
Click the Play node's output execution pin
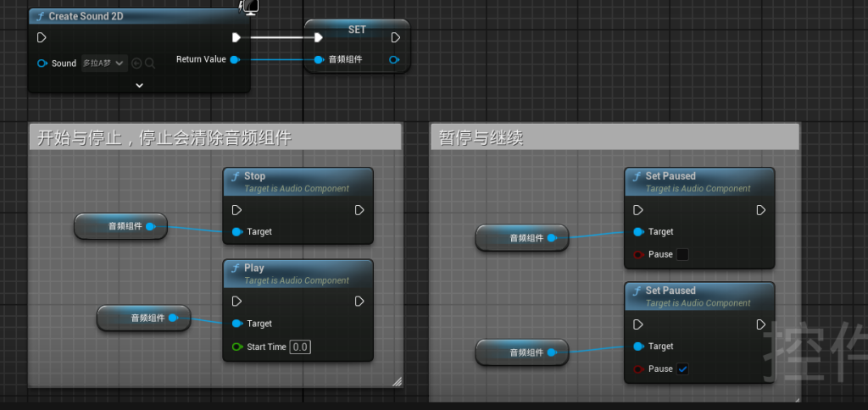[x=359, y=302]
